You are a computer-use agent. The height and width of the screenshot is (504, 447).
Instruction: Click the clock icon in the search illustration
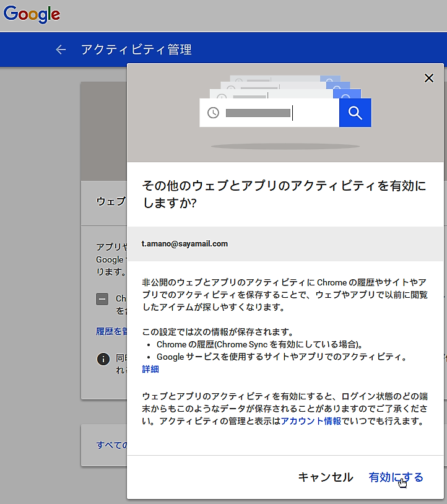coord(213,113)
